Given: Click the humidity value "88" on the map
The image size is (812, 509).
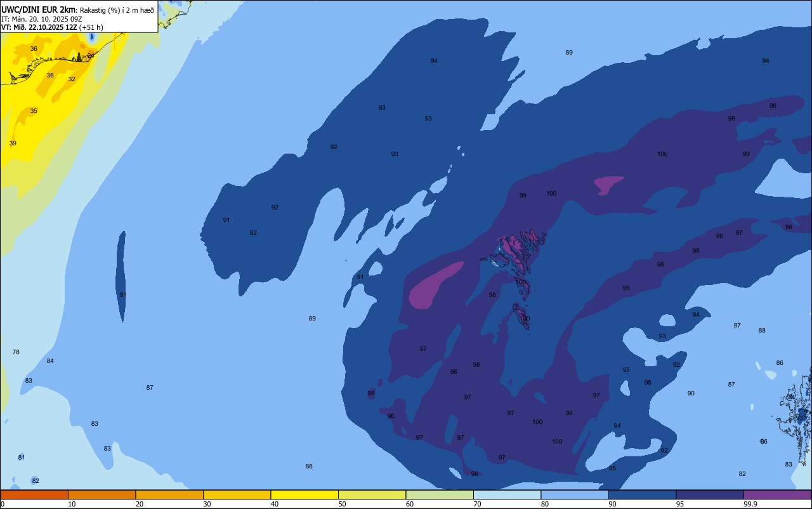Looking at the screenshot, I should coord(762,331).
